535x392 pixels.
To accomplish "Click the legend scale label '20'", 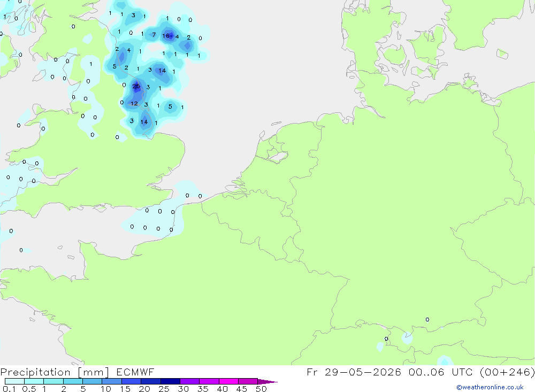I will [144, 389].
